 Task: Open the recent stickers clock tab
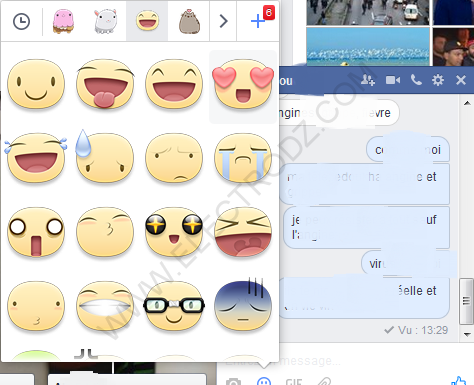[21, 22]
